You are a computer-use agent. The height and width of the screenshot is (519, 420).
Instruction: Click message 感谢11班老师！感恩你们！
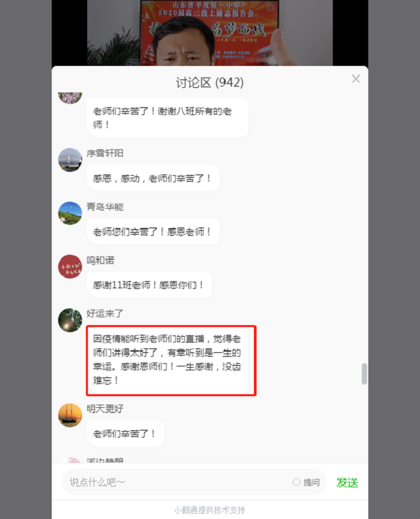click(149, 285)
